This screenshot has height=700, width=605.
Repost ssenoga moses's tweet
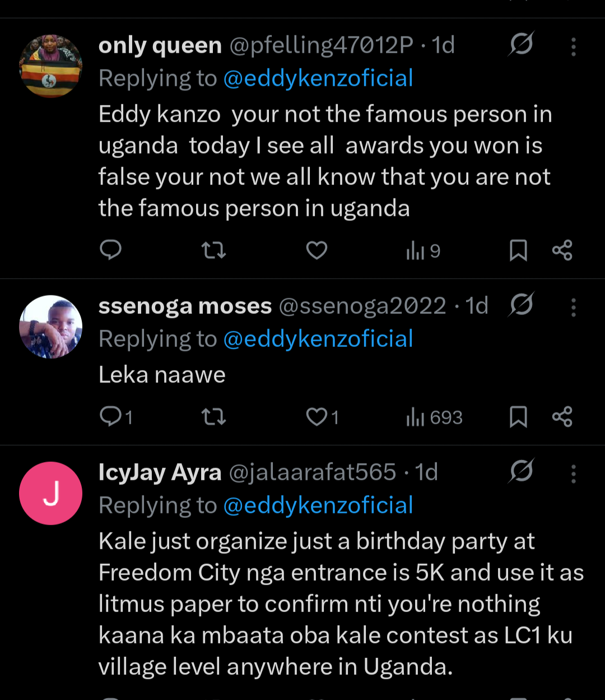pyautogui.click(x=213, y=416)
